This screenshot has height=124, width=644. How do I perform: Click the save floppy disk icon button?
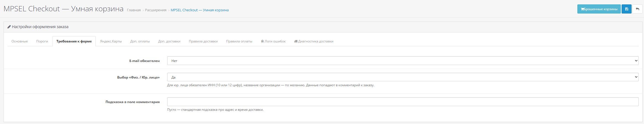click(x=626, y=9)
